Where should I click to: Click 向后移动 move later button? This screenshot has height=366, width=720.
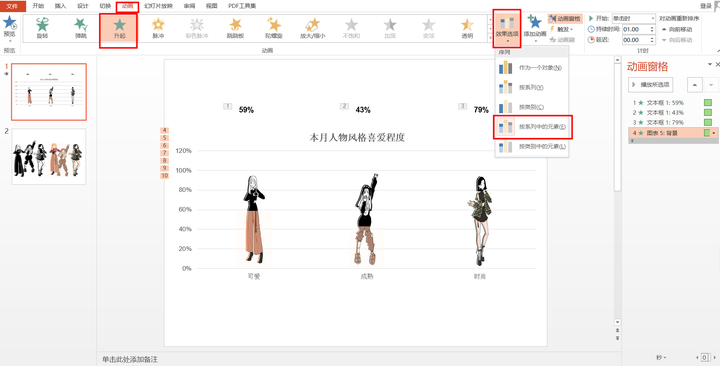(x=677, y=40)
